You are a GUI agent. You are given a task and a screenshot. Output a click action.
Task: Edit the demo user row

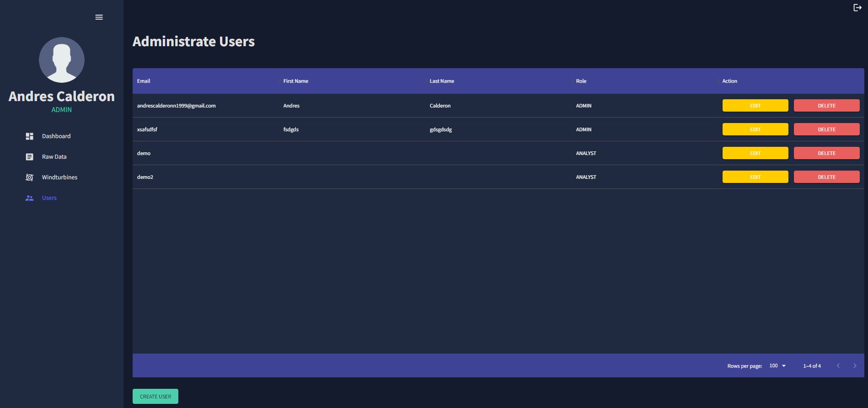[x=755, y=153]
